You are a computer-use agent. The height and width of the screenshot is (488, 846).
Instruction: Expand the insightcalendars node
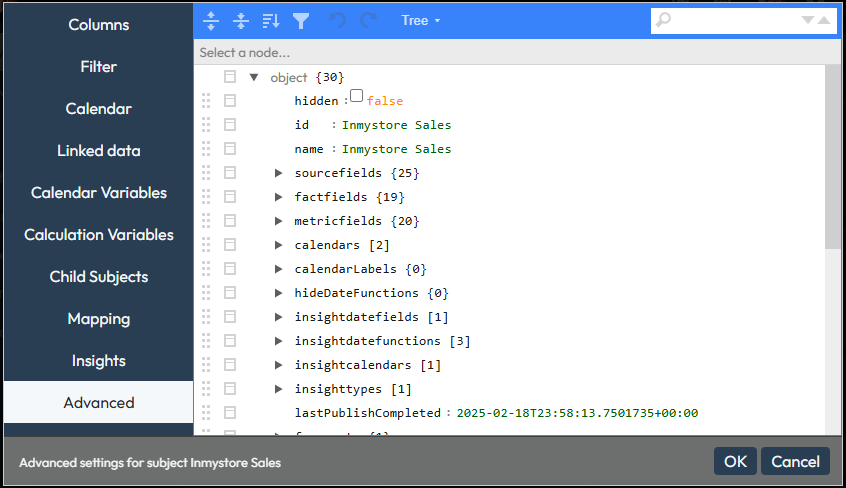pos(278,365)
